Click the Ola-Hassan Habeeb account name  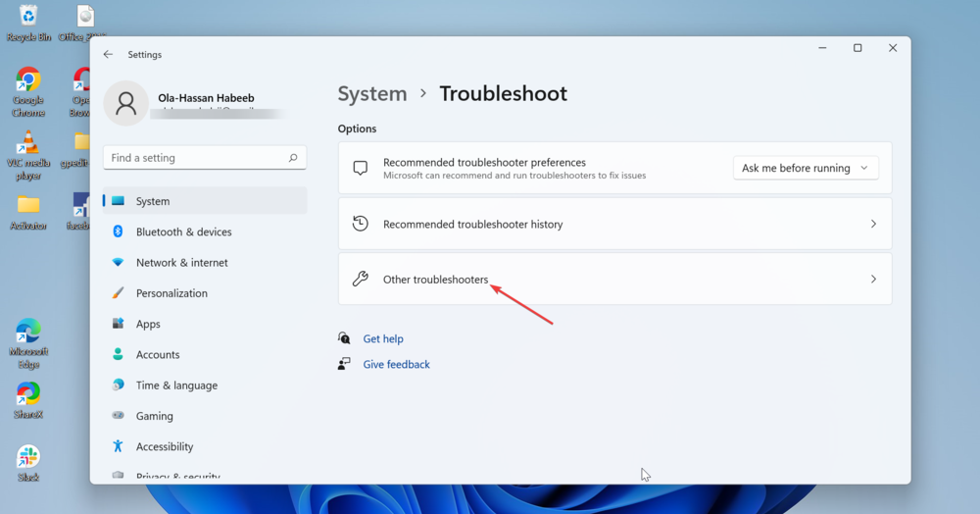[x=206, y=97]
